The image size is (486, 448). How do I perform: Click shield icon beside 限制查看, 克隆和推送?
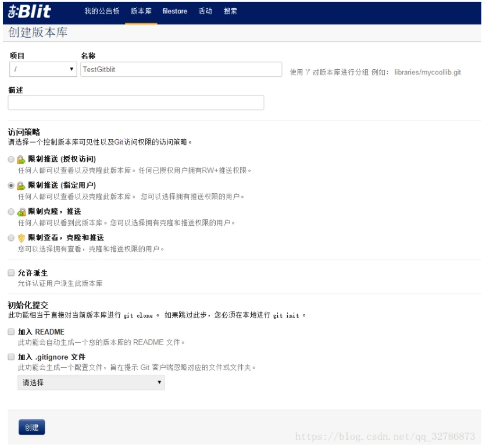pyautogui.click(x=21, y=238)
